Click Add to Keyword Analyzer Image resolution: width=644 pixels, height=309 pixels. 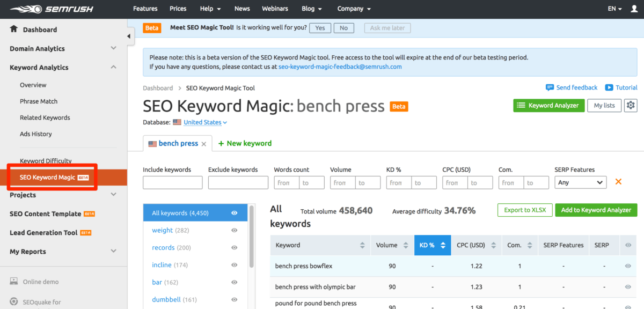coord(596,210)
